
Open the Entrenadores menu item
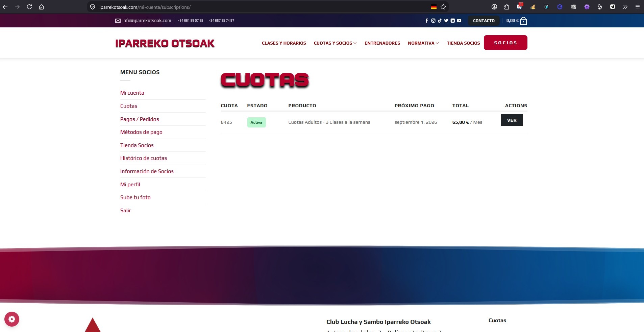pyautogui.click(x=382, y=43)
